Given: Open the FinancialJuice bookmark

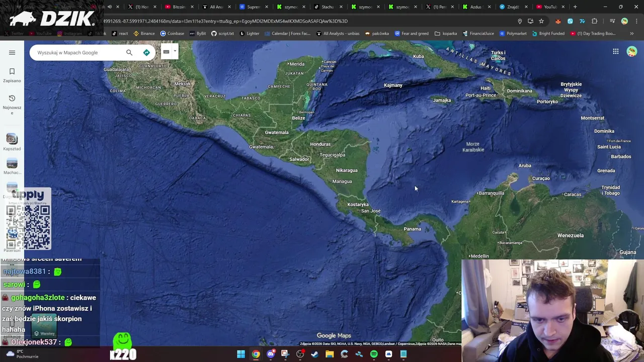Looking at the screenshot, I should click(x=478, y=34).
